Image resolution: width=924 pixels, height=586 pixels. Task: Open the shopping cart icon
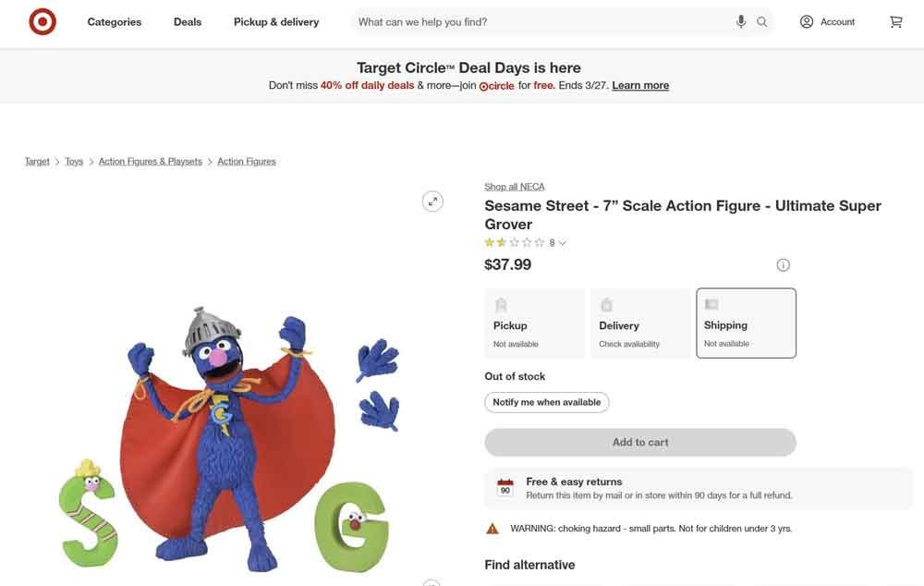895,21
